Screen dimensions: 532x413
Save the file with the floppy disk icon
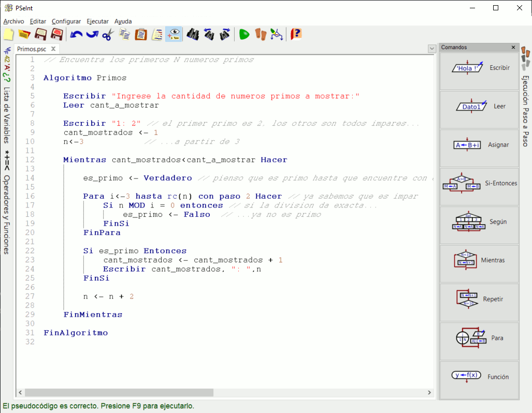(x=41, y=34)
